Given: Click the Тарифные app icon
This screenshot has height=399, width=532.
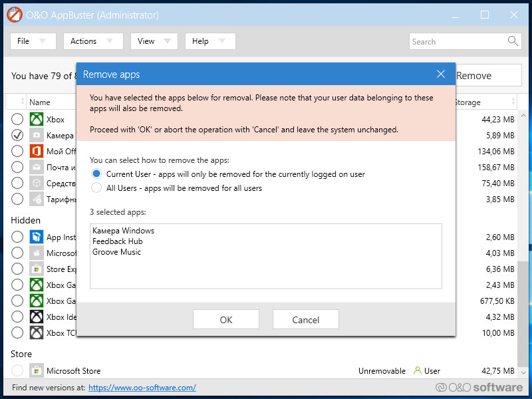Looking at the screenshot, I should pos(37,199).
